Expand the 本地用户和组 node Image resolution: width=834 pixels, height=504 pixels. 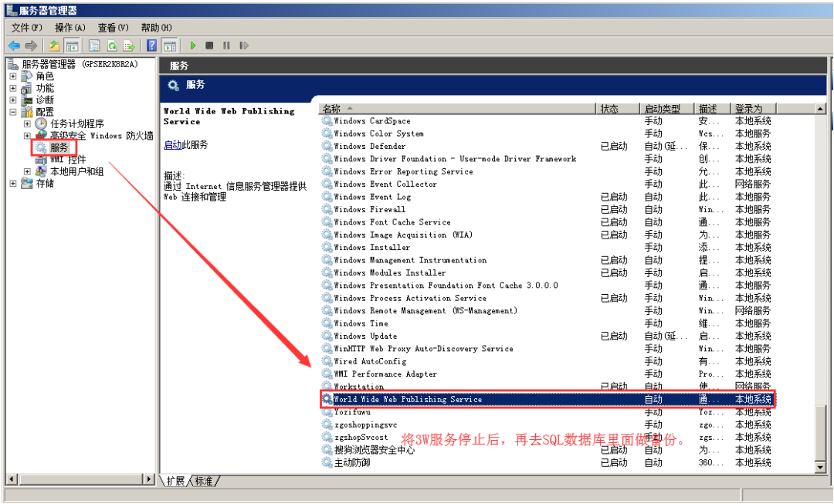coord(28,171)
